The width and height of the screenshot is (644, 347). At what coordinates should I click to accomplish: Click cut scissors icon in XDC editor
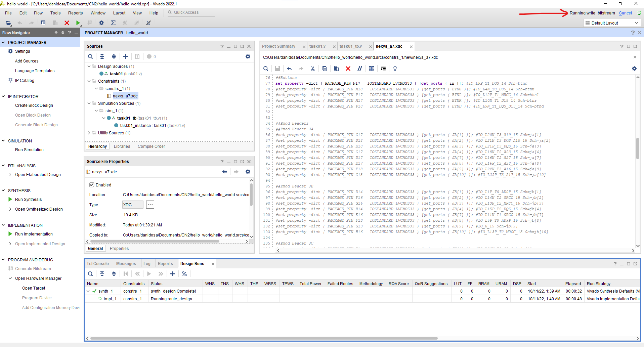coord(313,69)
